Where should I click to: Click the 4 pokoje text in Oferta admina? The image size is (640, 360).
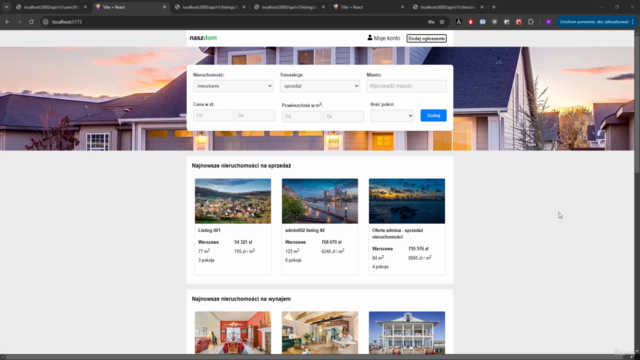pyautogui.click(x=380, y=267)
